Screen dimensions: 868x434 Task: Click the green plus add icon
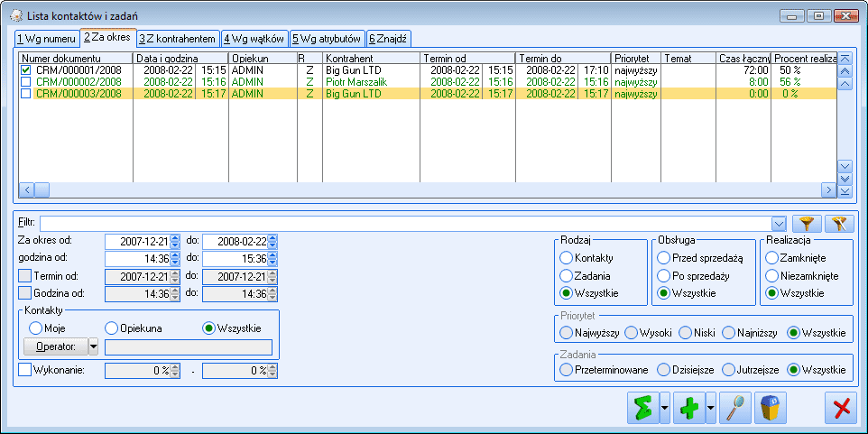pos(689,409)
